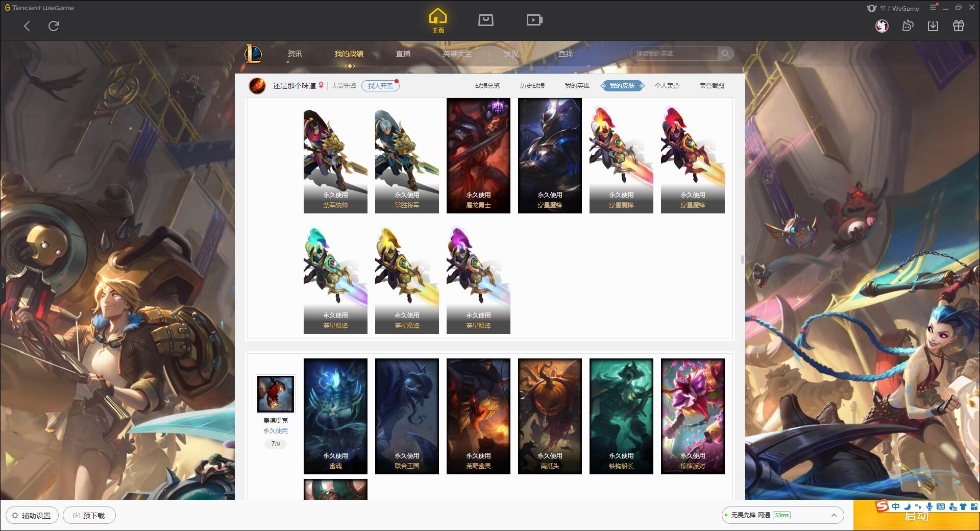The image size is (980, 531).
Task: Open the 联合王国 skin card
Action: click(x=407, y=416)
